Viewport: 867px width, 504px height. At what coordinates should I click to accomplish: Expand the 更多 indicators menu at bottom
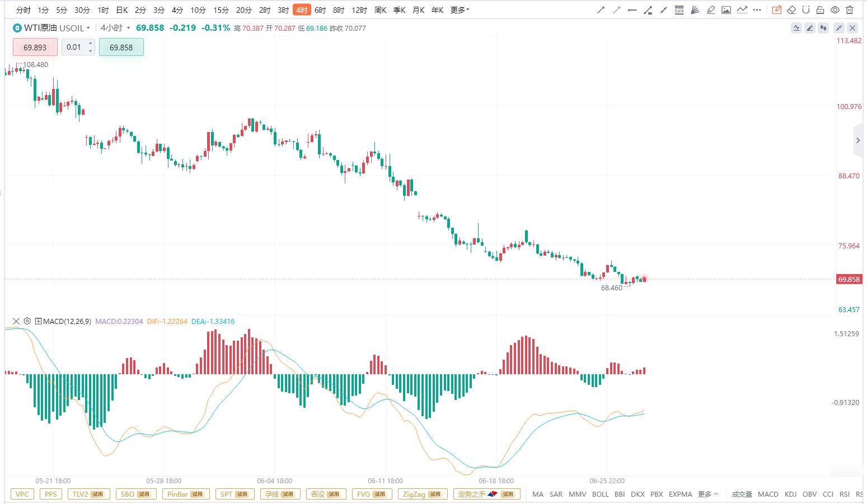click(x=708, y=494)
